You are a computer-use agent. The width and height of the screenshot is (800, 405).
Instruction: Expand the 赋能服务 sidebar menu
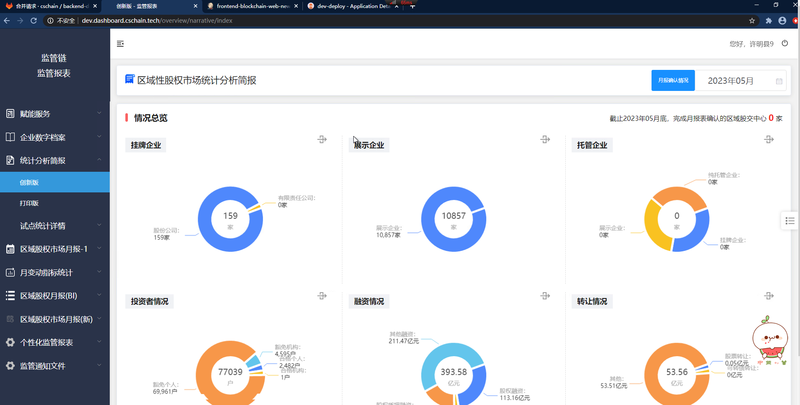pos(55,114)
